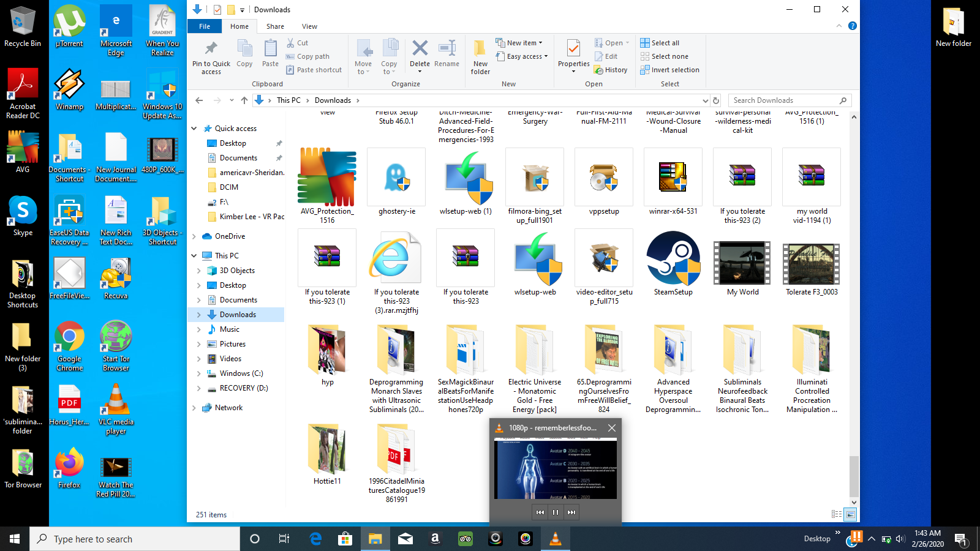Open Properties with the checkmark icon

(574, 57)
